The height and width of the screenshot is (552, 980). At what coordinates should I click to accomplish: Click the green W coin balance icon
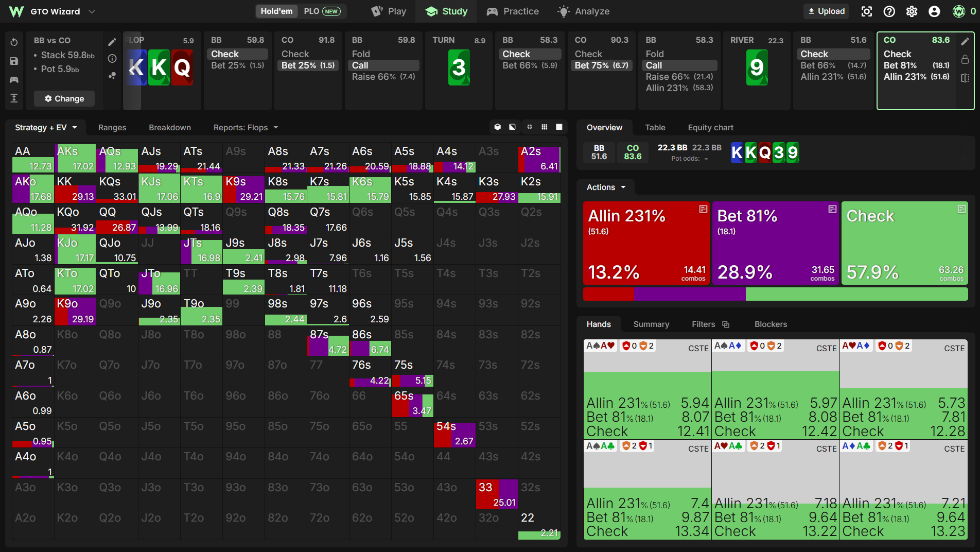tap(958, 11)
